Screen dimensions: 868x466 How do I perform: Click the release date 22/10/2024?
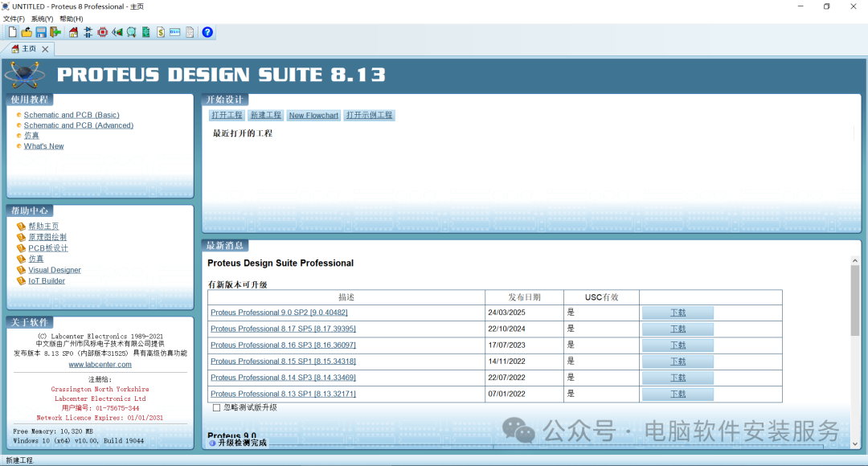(x=506, y=329)
